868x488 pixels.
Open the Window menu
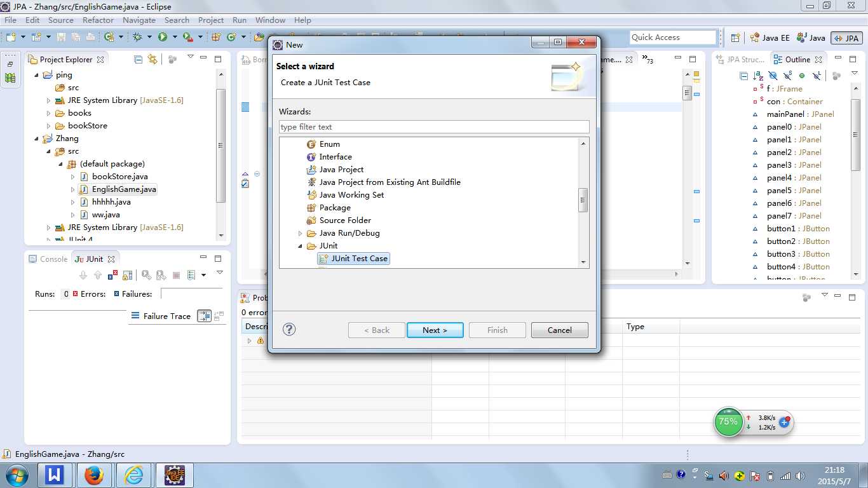pyautogui.click(x=270, y=20)
